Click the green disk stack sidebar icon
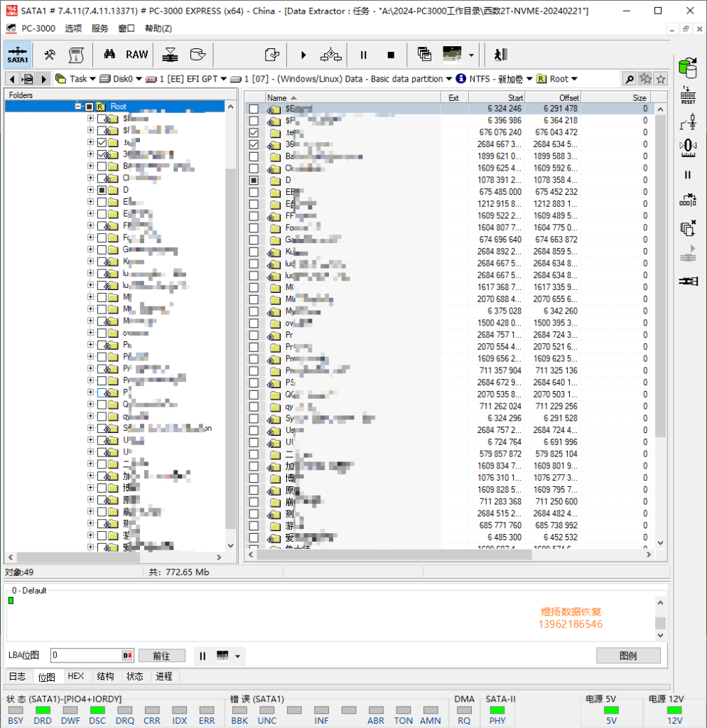This screenshot has height=728, width=707. tap(688, 68)
